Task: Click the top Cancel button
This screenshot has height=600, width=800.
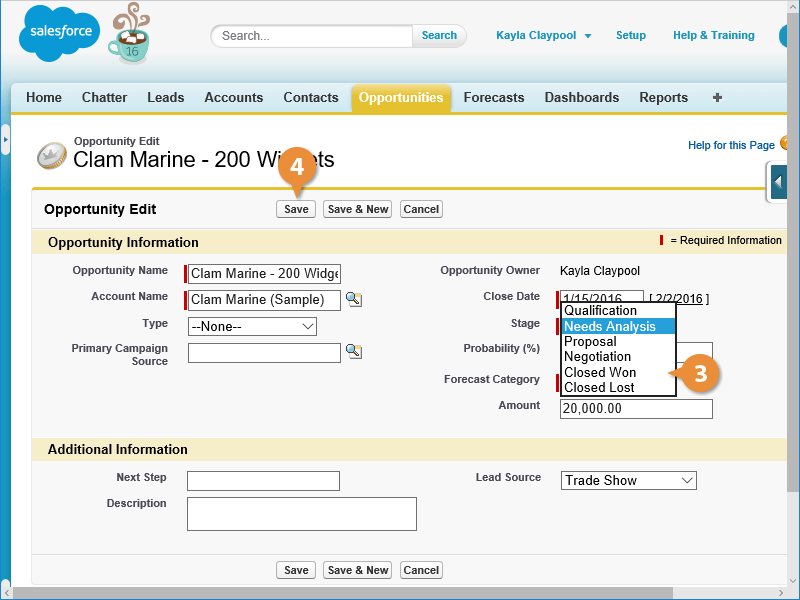Action: point(421,209)
